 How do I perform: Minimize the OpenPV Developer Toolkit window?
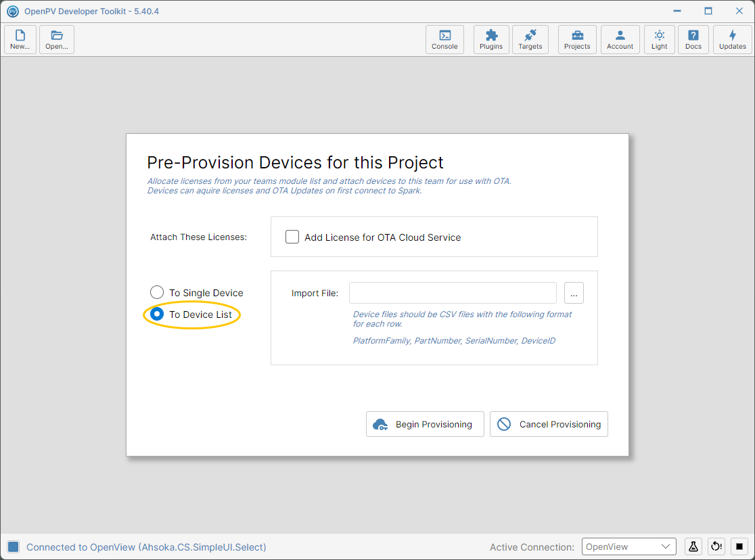tap(677, 11)
